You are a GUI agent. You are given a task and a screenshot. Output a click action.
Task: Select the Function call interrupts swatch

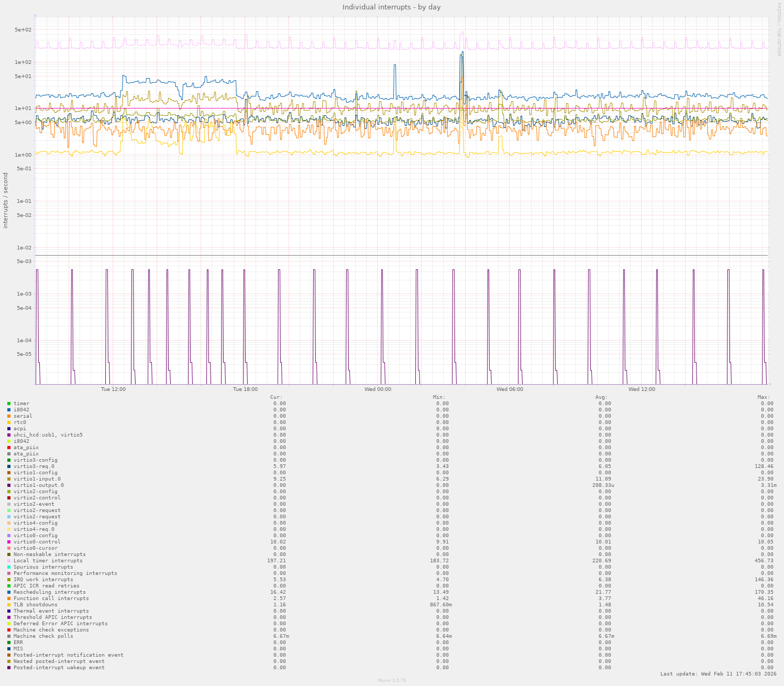pyautogui.click(x=9, y=598)
